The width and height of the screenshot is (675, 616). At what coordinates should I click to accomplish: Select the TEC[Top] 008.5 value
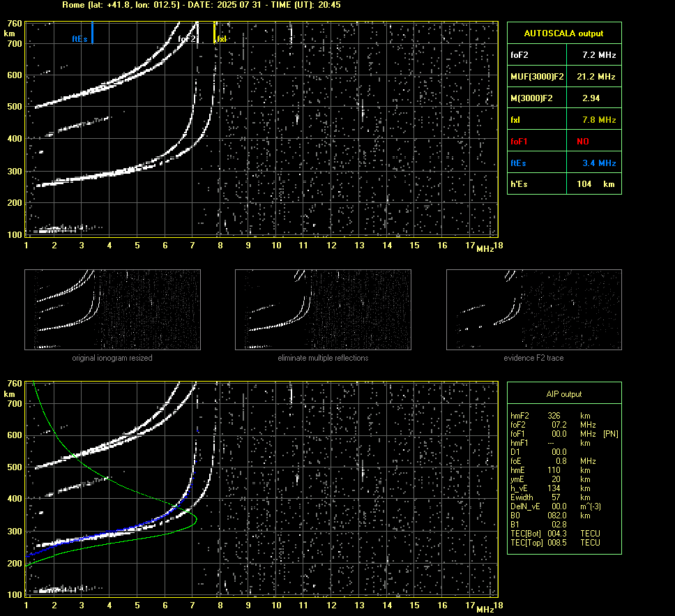tap(557, 542)
